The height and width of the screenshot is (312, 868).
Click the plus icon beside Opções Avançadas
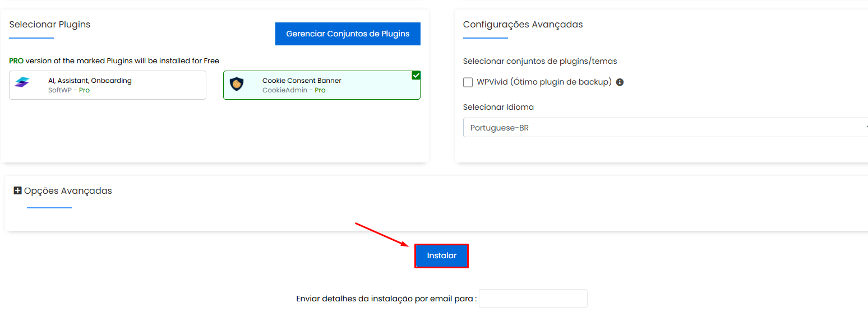[x=17, y=191]
